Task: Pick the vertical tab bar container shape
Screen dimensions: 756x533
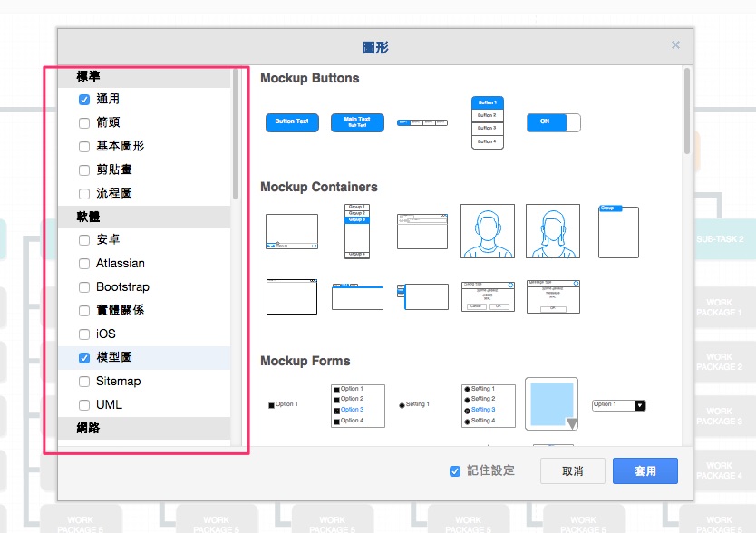Action: point(422,296)
